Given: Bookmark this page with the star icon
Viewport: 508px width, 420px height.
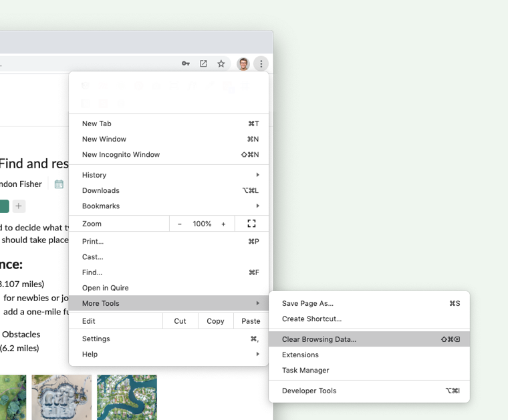Looking at the screenshot, I should (221, 63).
